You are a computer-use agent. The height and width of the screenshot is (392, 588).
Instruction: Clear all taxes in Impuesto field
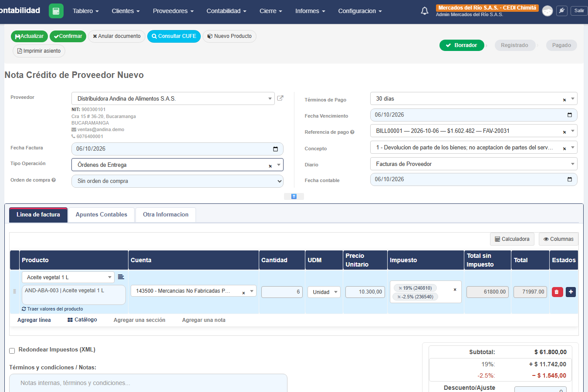[x=455, y=290]
